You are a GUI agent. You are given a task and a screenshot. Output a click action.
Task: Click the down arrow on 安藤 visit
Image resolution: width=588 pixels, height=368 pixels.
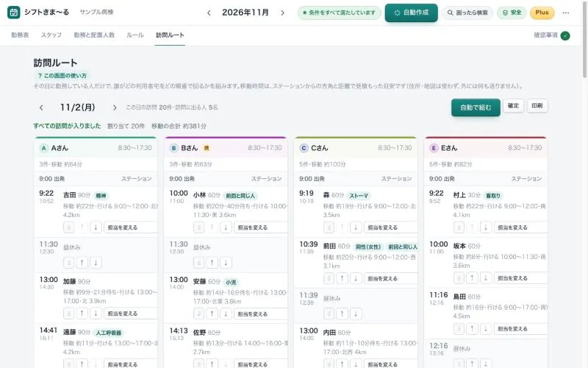point(226,314)
